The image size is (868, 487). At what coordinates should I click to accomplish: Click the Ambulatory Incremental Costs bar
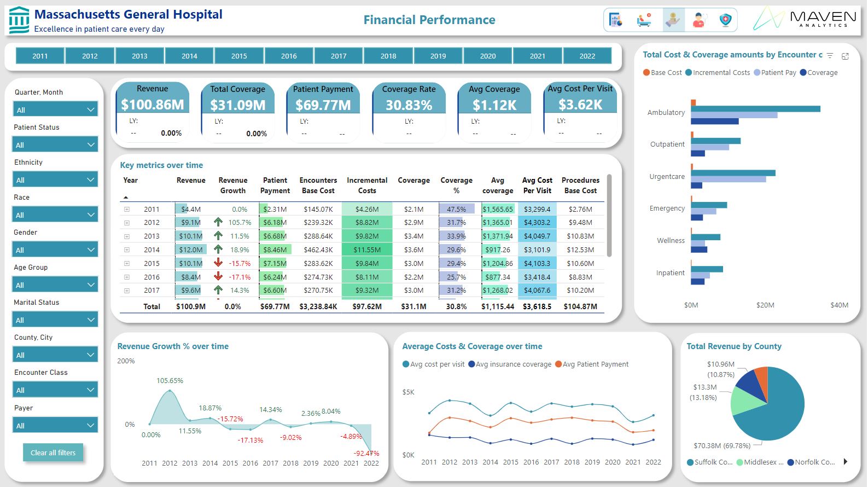[756, 109]
